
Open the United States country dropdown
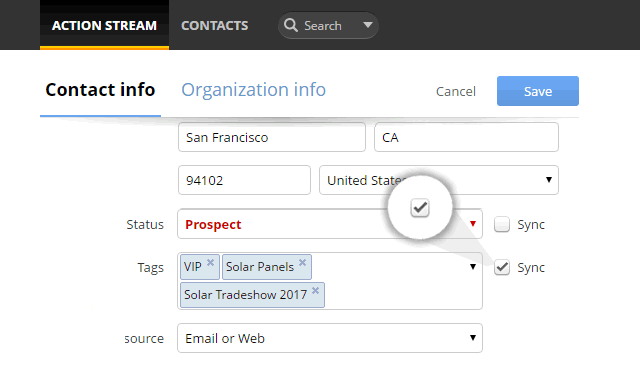(x=439, y=180)
